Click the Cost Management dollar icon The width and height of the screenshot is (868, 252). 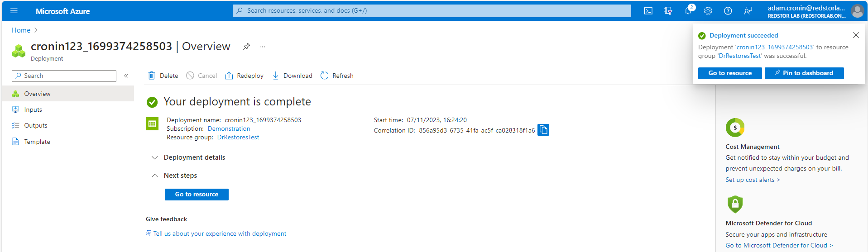click(735, 128)
